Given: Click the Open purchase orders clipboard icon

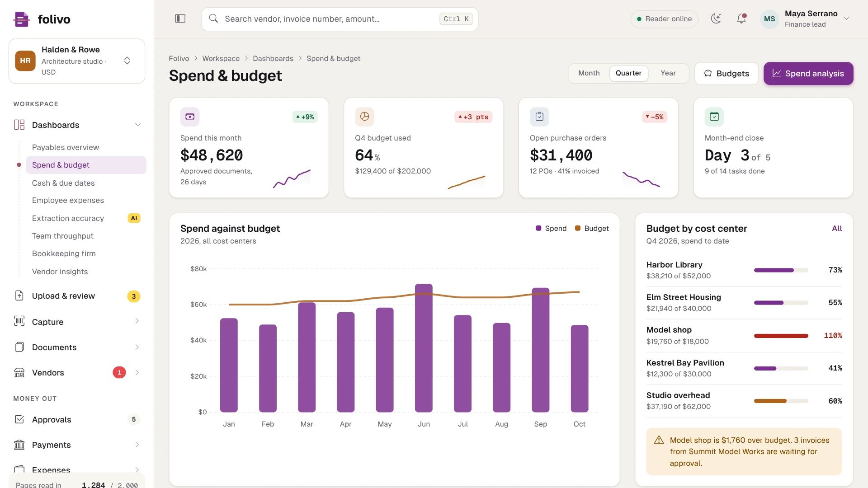Looking at the screenshot, I should click(539, 117).
